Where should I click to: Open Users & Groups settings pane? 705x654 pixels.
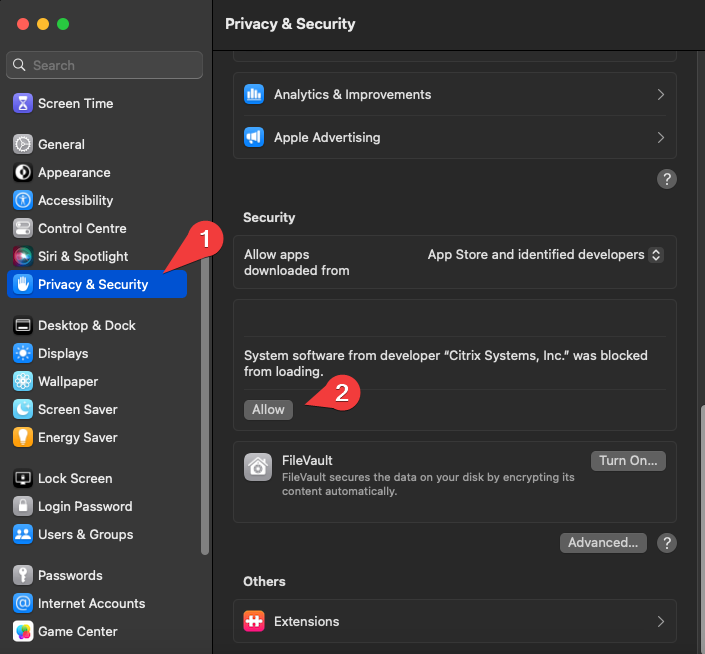click(x=85, y=534)
